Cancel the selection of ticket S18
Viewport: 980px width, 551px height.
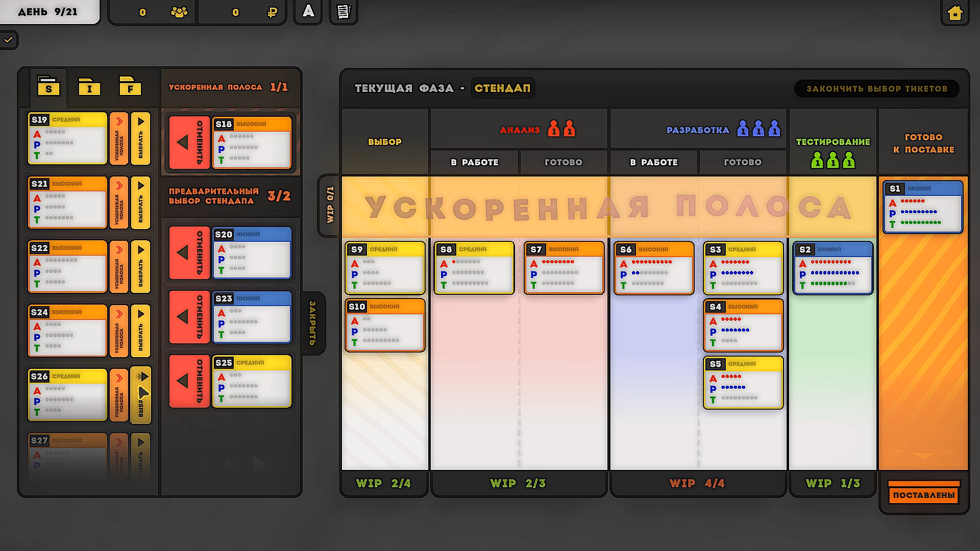click(x=189, y=142)
